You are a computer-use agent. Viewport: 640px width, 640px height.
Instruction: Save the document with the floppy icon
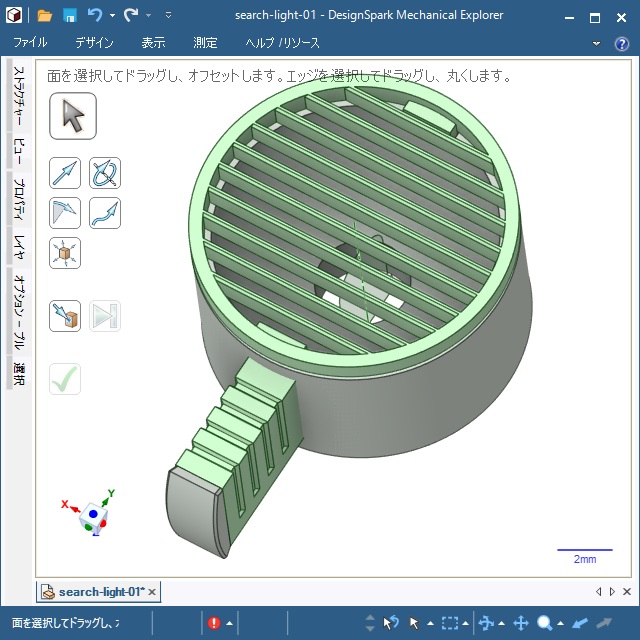[x=70, y=16]
